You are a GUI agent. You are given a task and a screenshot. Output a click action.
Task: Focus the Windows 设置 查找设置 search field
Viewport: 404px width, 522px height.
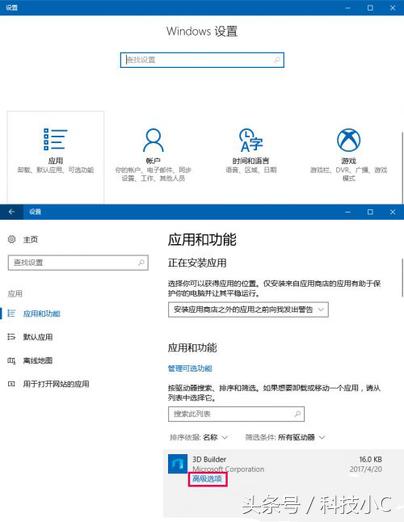click(x=202, y=60)
